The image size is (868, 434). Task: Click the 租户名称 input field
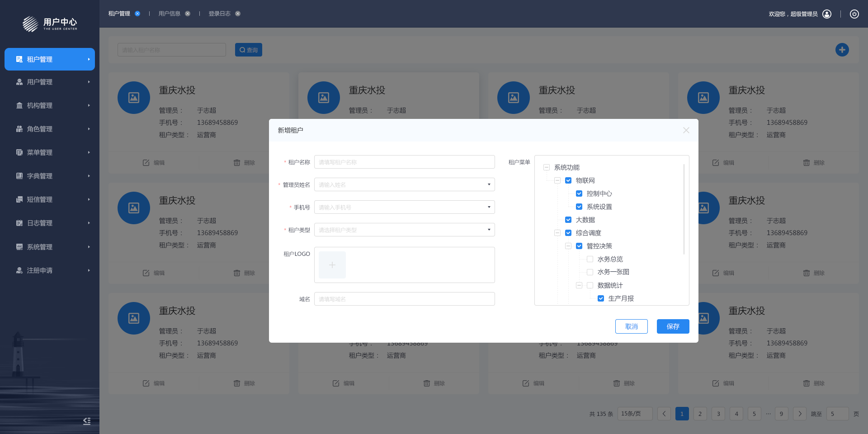[404, 162]
